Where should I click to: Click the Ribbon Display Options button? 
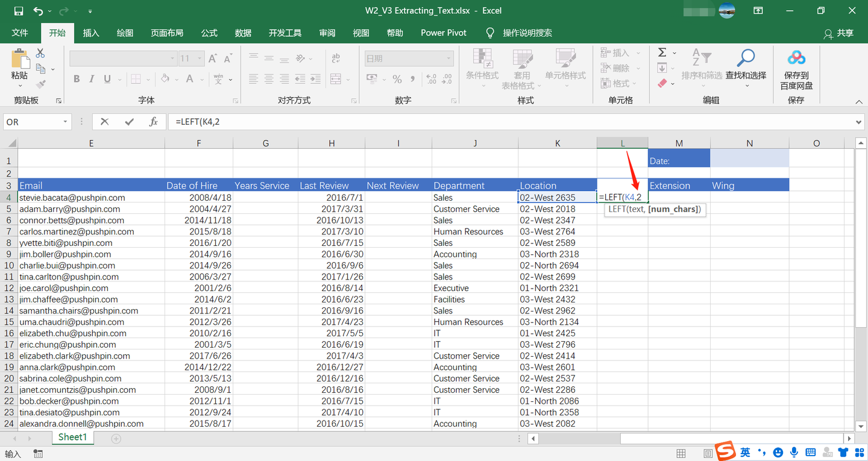758,11
